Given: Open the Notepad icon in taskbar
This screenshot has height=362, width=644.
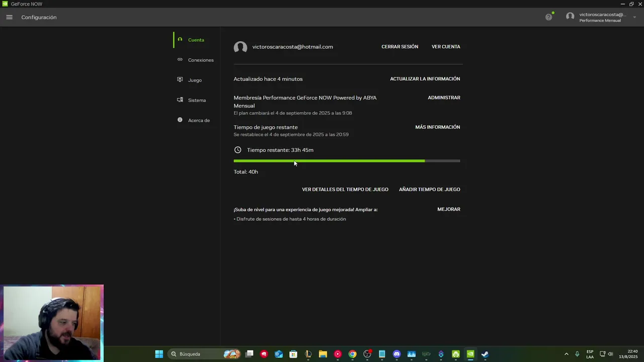Looking at the screenshot, I should pos(382,354).
